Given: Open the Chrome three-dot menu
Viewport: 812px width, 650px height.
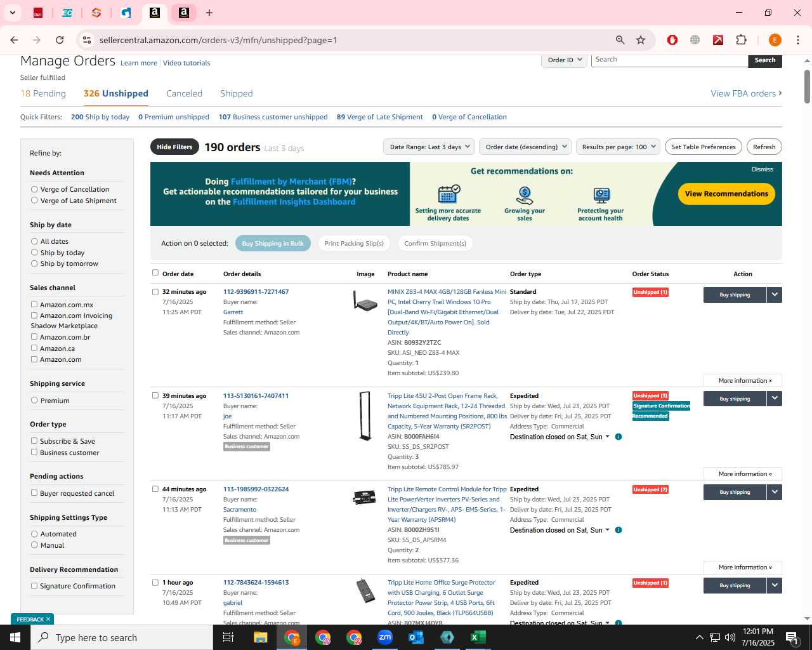Looking at the screenshot, I should tap(797, 40).
